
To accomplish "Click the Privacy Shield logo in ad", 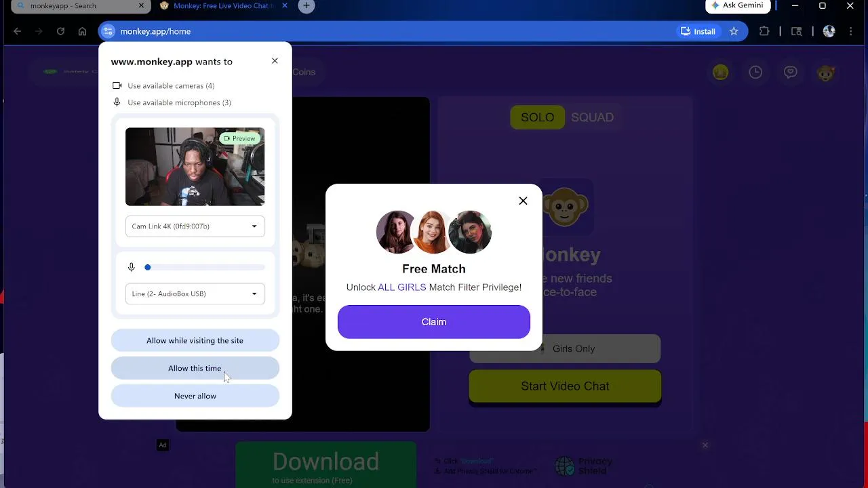I will click(585, 466).
